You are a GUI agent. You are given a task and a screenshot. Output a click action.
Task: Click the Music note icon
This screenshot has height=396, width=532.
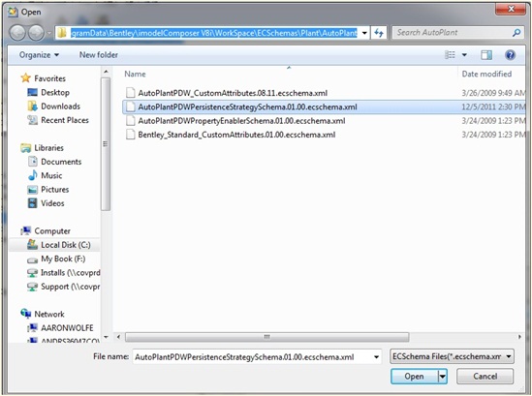[x=33, y=175]
